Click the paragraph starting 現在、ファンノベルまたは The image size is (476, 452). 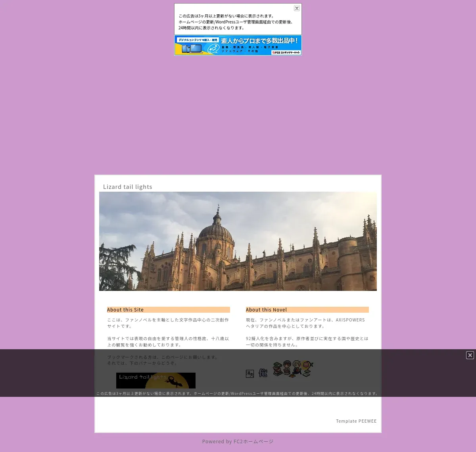click(x=305, y=323)
